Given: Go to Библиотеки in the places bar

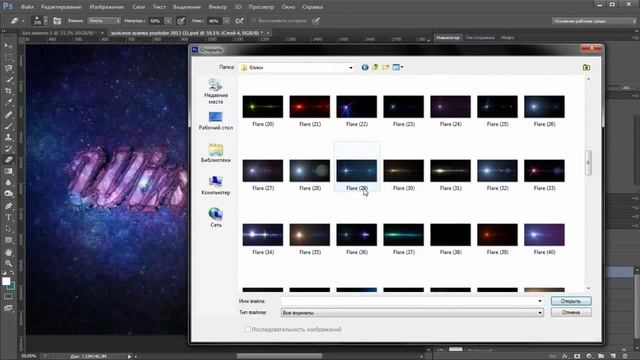Looking at the screenshot, I should pyautogui.click(x=216, y=153).
